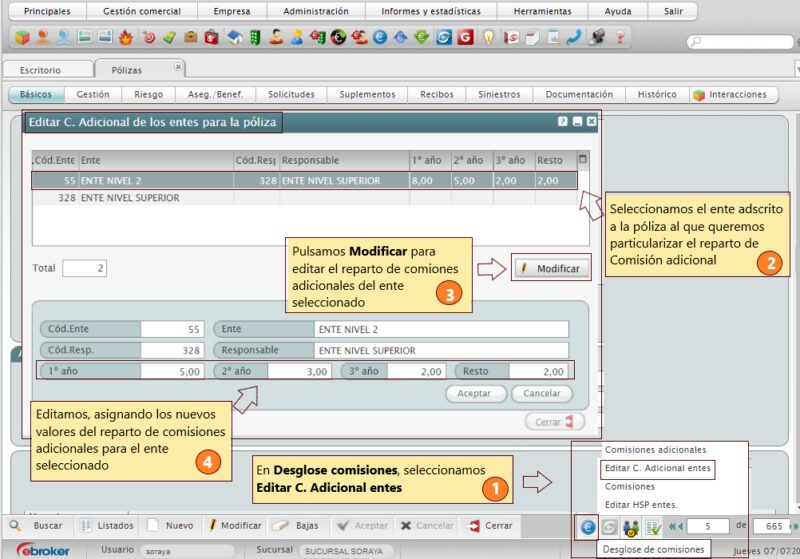Screen dimensions: 800x559
Task: Click the help question mark in the dialog title bar
Action: (562, 121)
